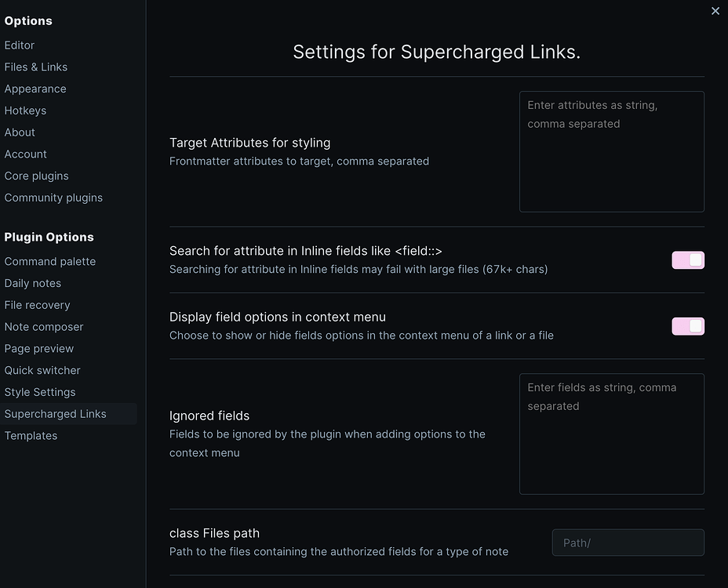Click 'Frontmatter attributes to target' description

(299, 161)
